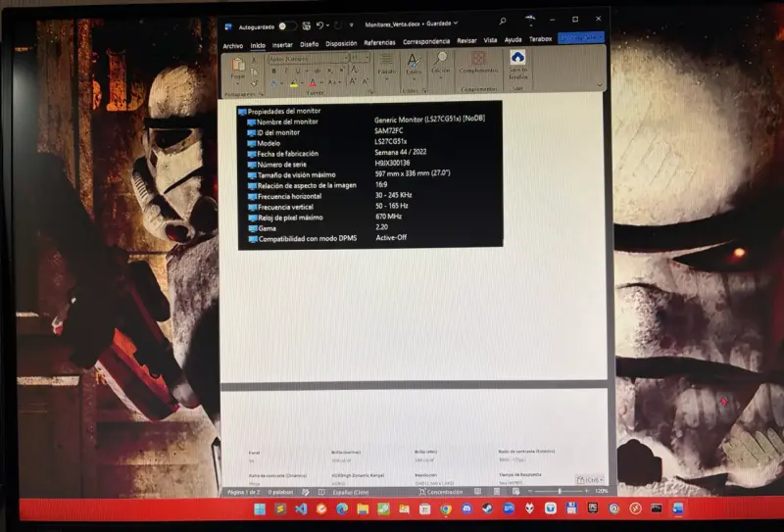Open Discord from taskbar

[466, 508]
